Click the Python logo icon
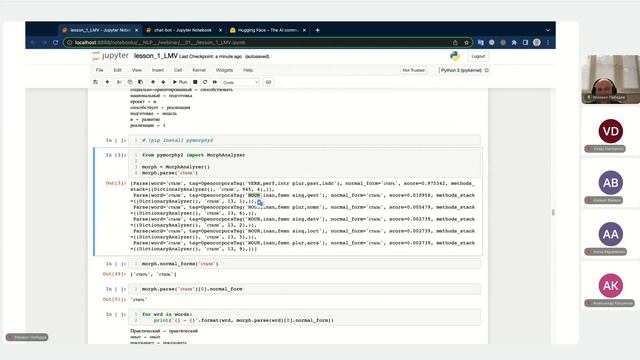 (455, 56)
